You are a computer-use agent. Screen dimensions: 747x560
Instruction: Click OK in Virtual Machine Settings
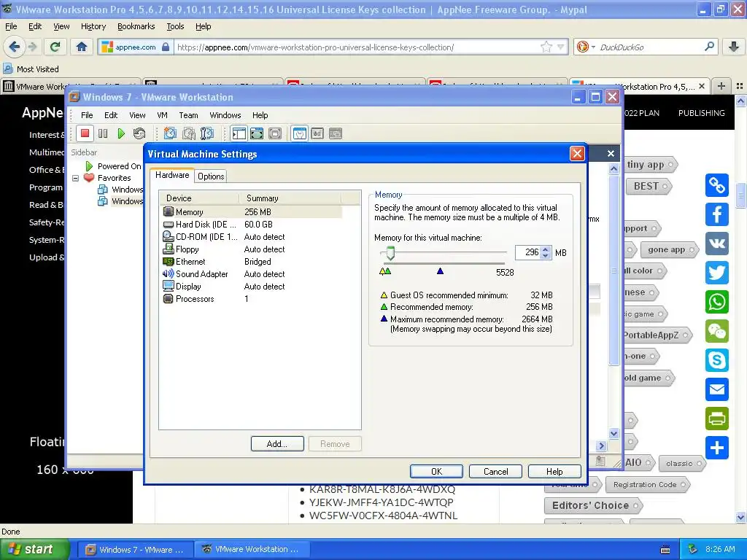pos(436,472)
